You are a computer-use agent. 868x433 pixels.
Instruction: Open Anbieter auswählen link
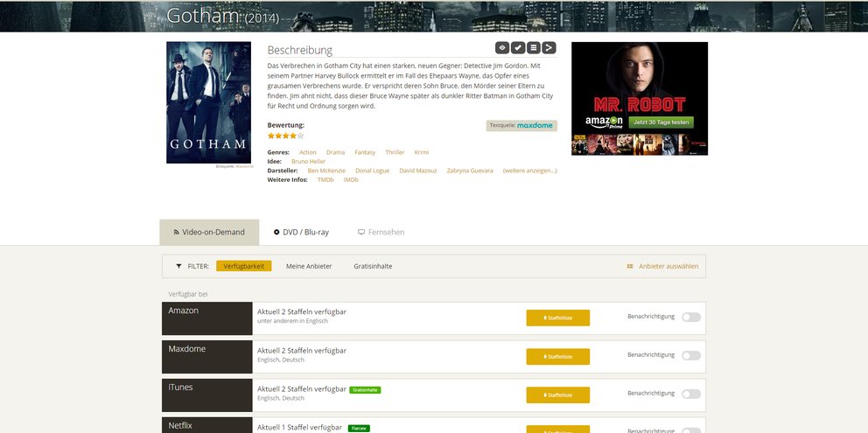(668, 266)
